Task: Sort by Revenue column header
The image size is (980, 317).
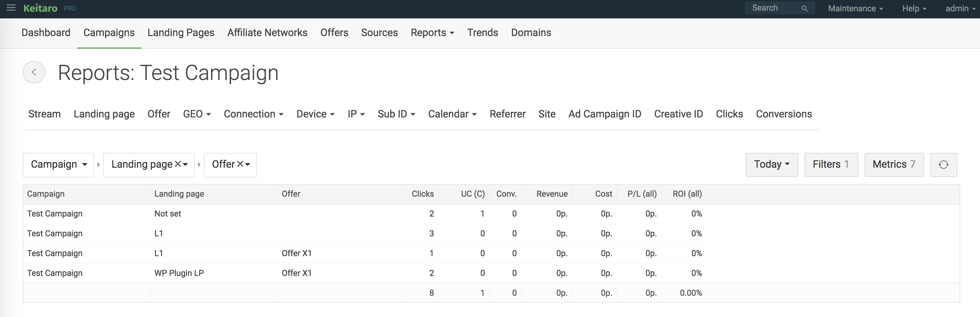Action: pos(552,194)
